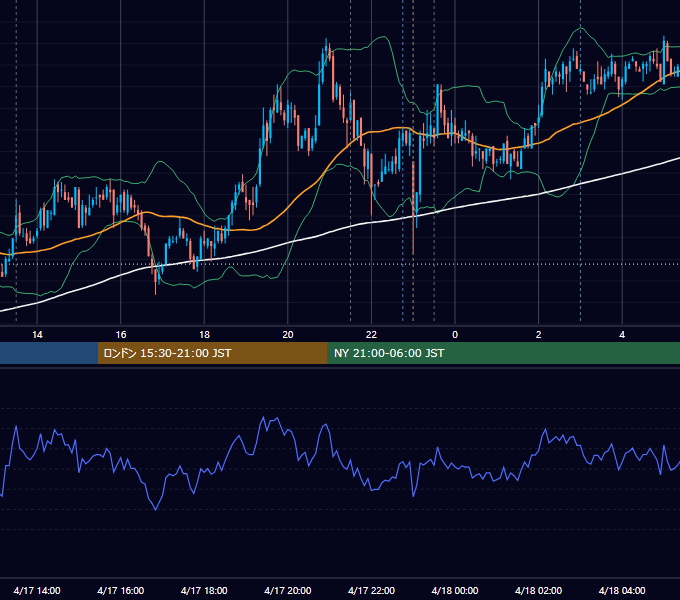Select the hour label 22 on chart axis
Viewport: 680px width, 600px height.
[371, 335]
